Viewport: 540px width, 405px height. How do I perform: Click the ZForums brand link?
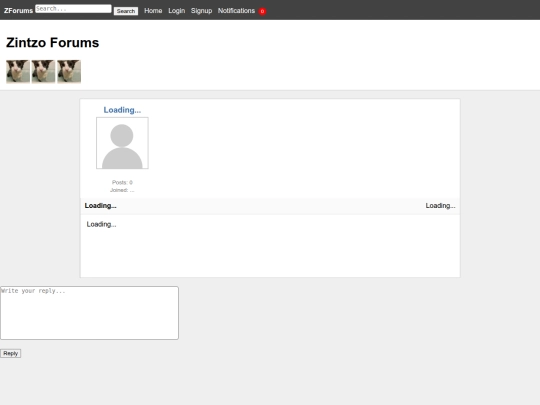tap(18, 11)
